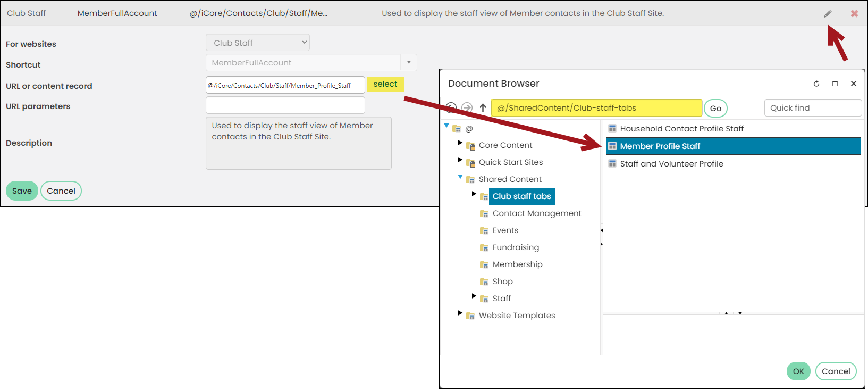Click the Quick Start Sites folder icon

(x=470, y=163)
